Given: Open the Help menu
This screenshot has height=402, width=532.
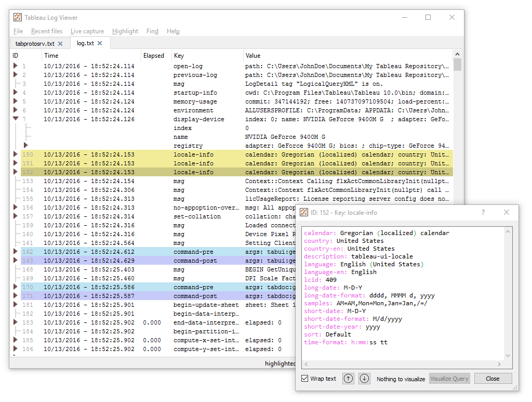Looking at the screenshot, I should (x=173, y=31).
